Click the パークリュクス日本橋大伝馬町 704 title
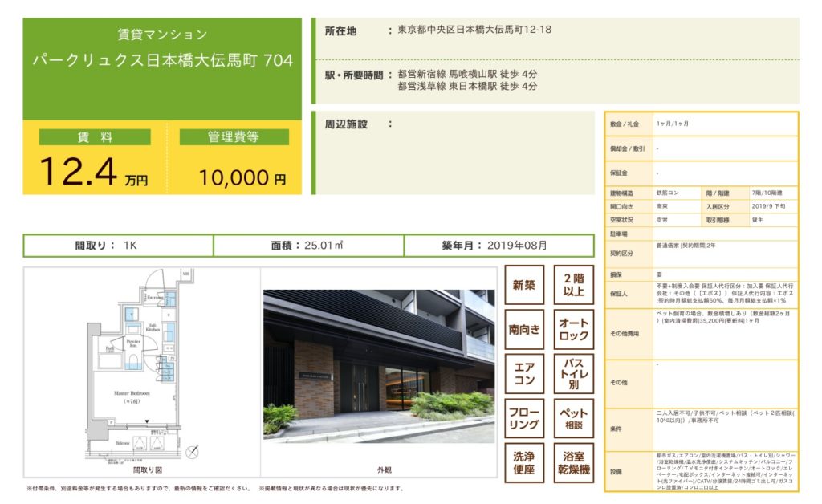Image resolution: width=822 pixels, height=504 pixels. coord(162,61)
